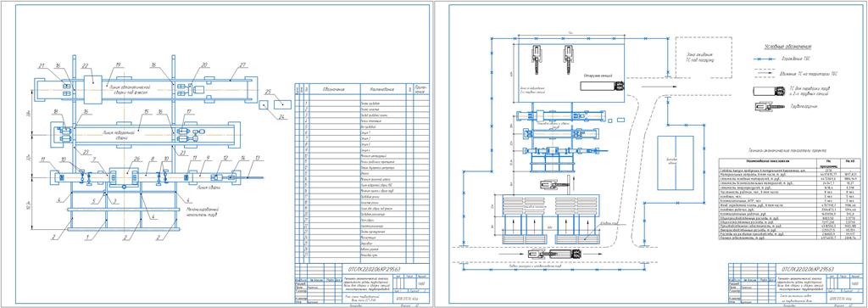
Task: Select the box labeled 25 near the spec table
Action: pos(282,104)
